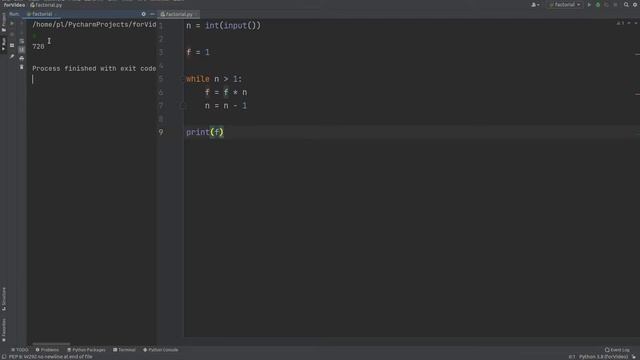Toggle tool window bars icon in status bar
The height and width of the screenshot is (360, 640).
4,357
